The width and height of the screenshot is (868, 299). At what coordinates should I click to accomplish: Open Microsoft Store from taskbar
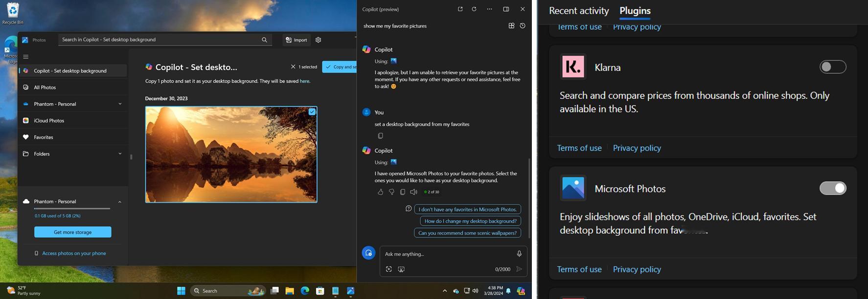pos(320,291)
